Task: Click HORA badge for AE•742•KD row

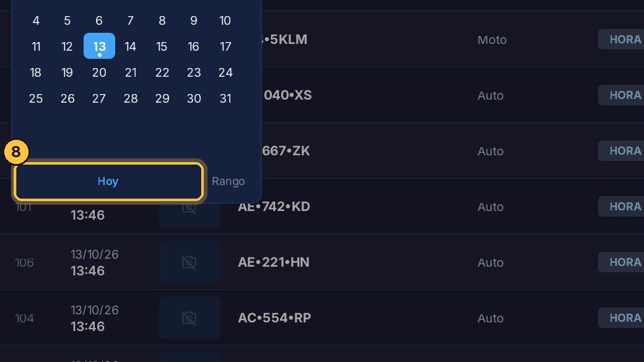Action: [x=622, y=207]
